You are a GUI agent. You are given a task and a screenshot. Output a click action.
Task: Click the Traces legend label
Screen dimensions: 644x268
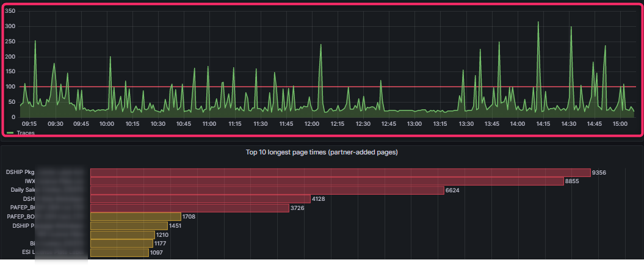point(26,132)
